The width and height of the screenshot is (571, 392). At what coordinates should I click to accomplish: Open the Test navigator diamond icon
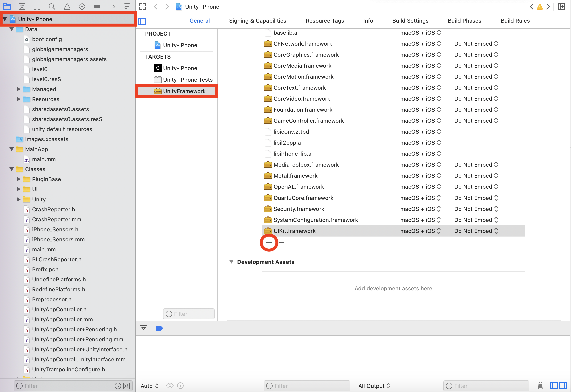click(82, 7)
